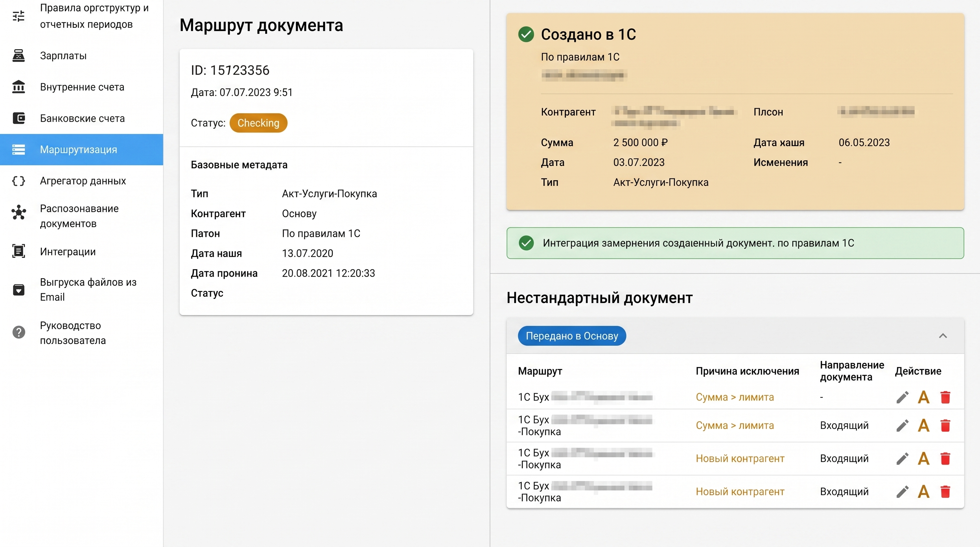Click the Действие column header
Image resolution: width=980 pixels, height=547 pixels.
918,371
